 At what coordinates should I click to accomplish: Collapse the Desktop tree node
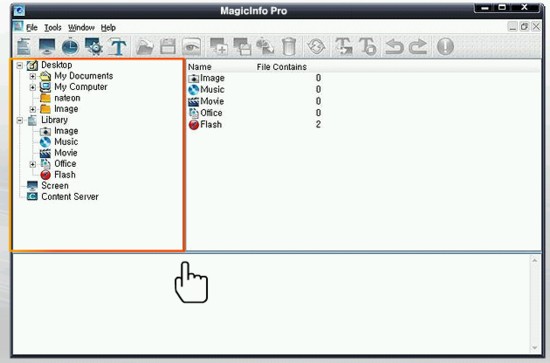[x=20, y=65]
